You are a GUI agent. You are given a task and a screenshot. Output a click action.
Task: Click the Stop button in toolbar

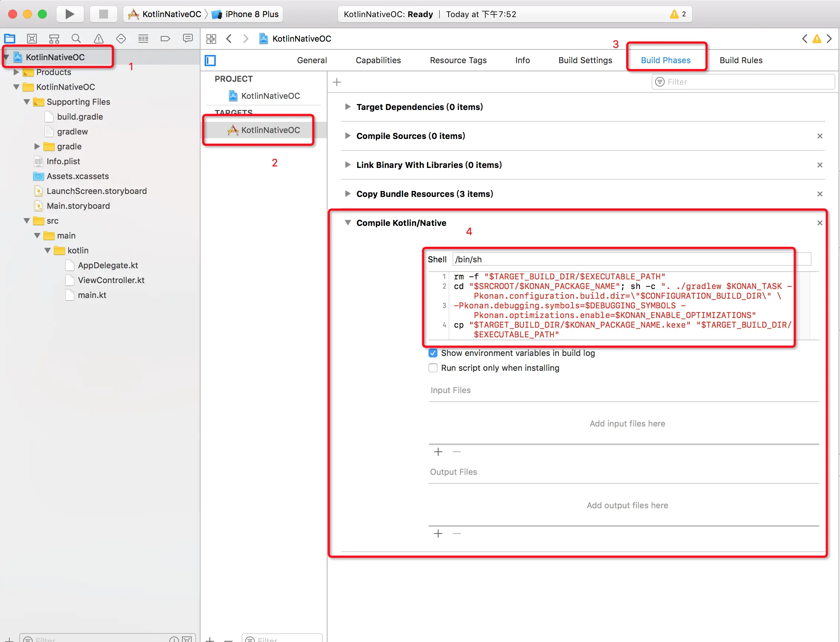(103, 14)
